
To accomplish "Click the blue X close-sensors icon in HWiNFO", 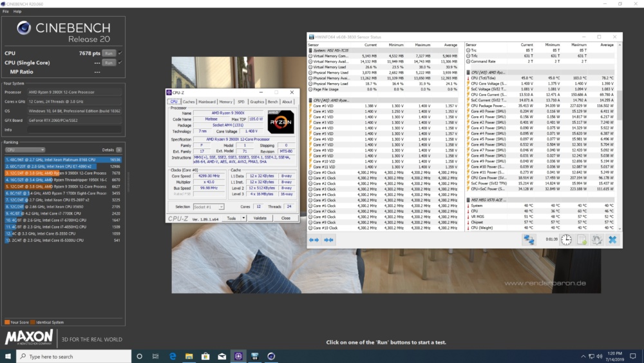I will coord(612,240).
